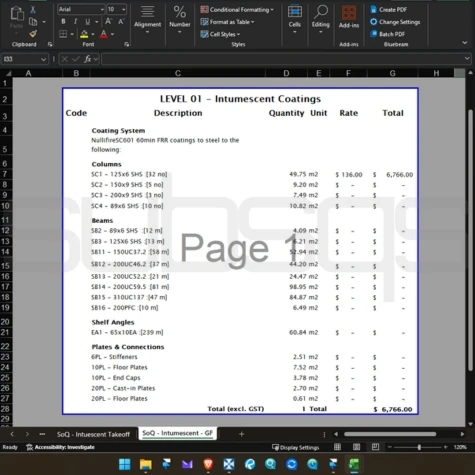Collapse the ribbon with chevron

coord(465,43)
